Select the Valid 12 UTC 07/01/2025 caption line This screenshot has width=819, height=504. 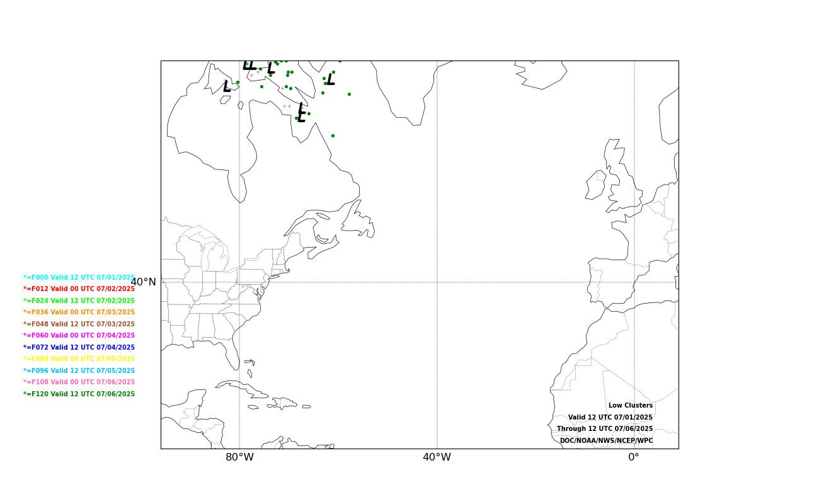coord(610,418)
